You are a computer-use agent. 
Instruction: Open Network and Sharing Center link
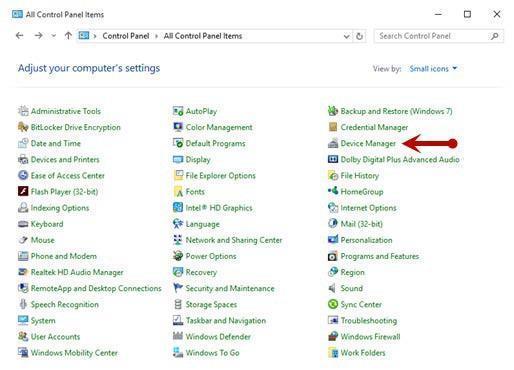[x=234, y=240]
